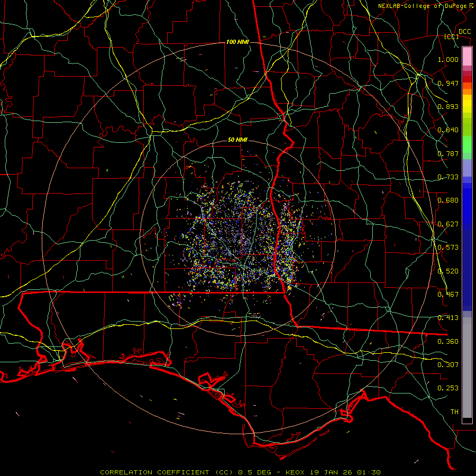This screenshot has width=476, height=476.
Task: Click the KEOX station identifier
Action: click(295, 472)
